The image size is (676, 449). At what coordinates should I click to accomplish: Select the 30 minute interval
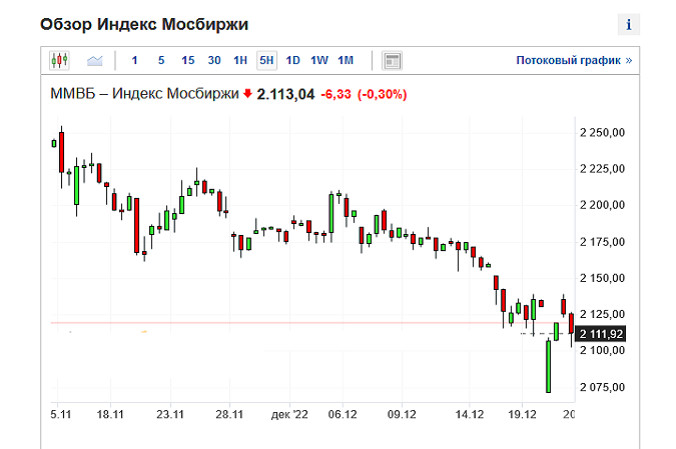coord(214,60)
